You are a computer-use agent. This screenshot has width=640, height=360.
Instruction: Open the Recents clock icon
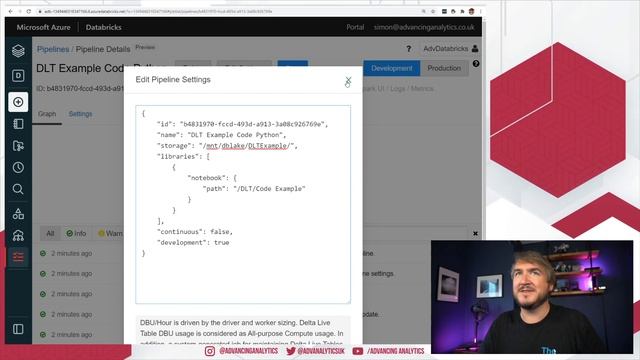pyautogui.click(x=18, y=167)
